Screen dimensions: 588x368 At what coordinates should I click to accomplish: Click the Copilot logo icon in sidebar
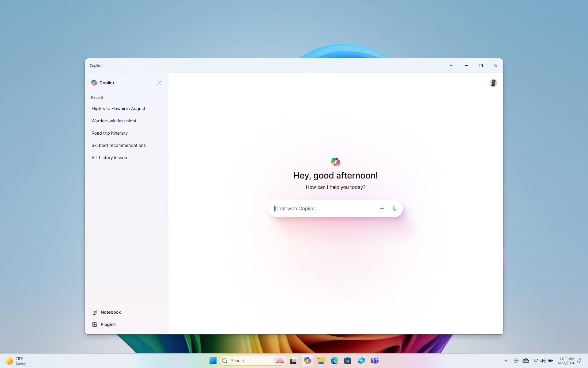tap(94, 83)
